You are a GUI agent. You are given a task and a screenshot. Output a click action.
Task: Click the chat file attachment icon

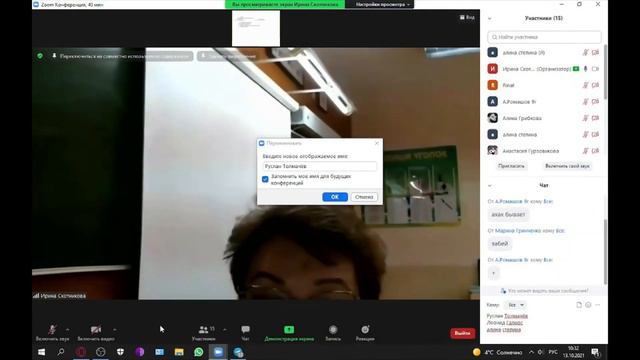pyautogui.click(x=579, y=305)
